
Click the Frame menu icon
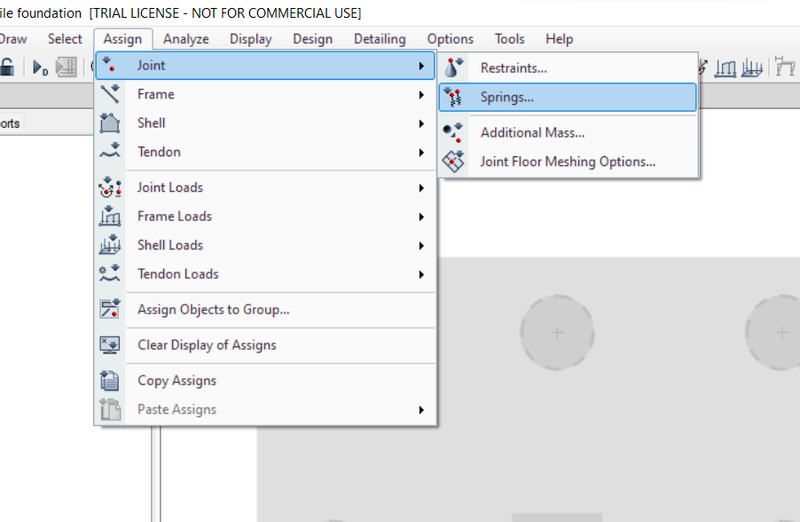click(110, 94)
